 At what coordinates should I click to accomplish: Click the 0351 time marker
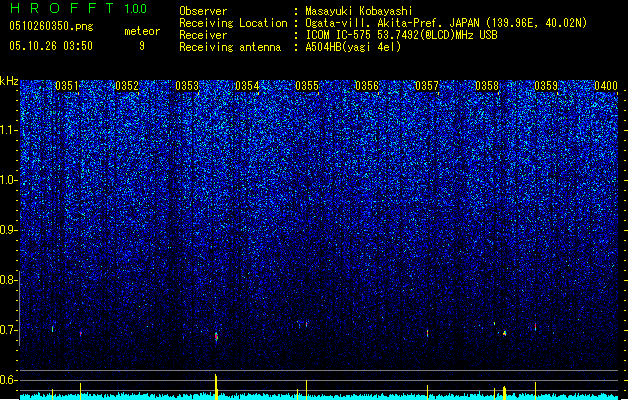pos(67,86)
